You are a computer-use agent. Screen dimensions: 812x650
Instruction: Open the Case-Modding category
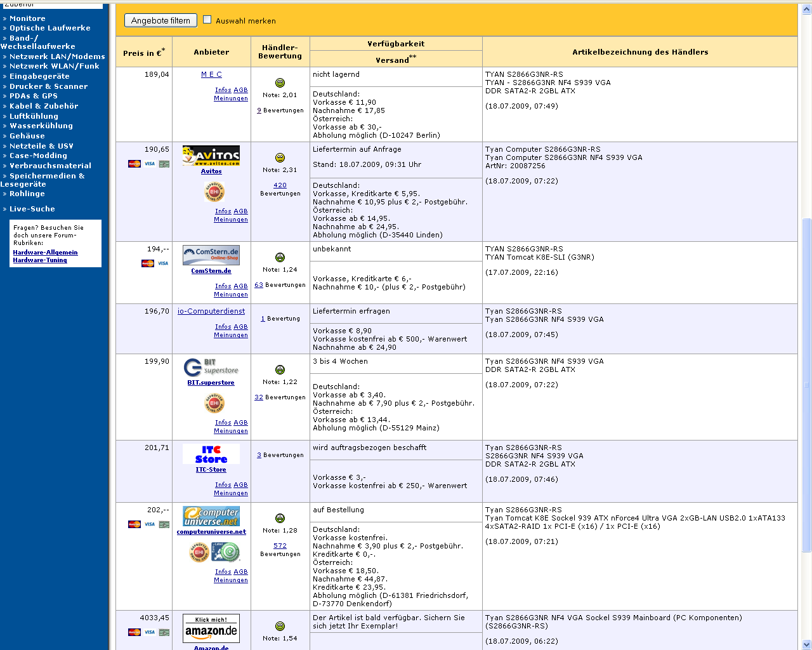(x=38, y=156)
